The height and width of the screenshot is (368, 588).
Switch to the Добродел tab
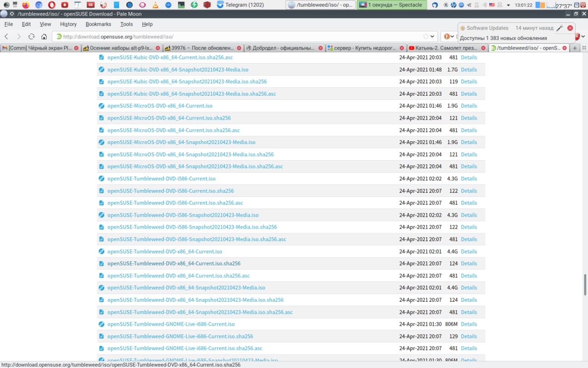tap(284, 48)
